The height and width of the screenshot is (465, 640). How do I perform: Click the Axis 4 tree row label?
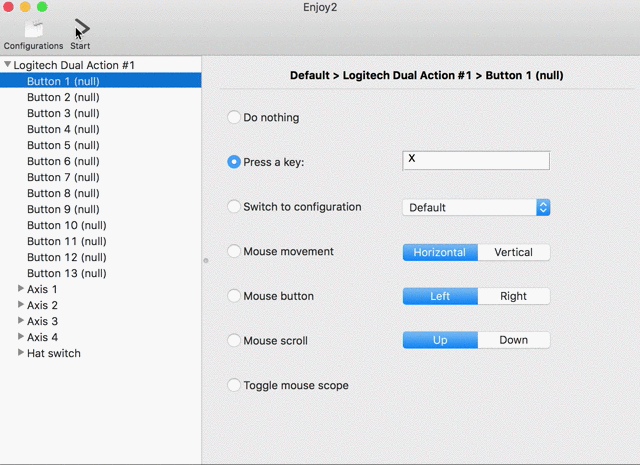pyautogui.click(x=42, y=337)
